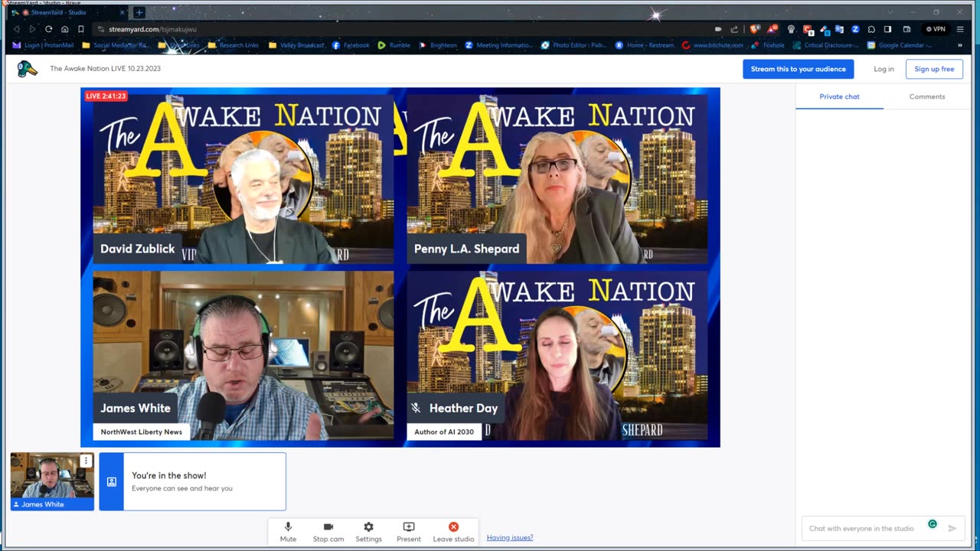Reload the page

click(48, 29)
